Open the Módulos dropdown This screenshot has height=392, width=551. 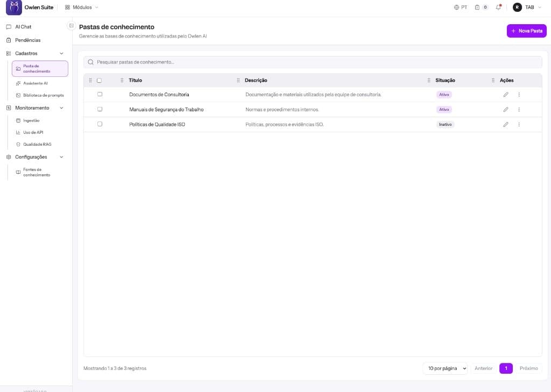82,8
